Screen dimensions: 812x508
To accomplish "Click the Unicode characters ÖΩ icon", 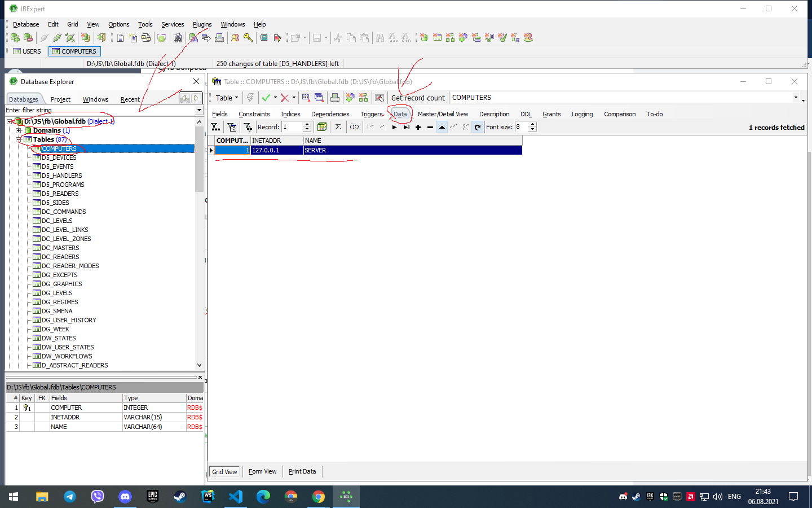I will [354, 127].
